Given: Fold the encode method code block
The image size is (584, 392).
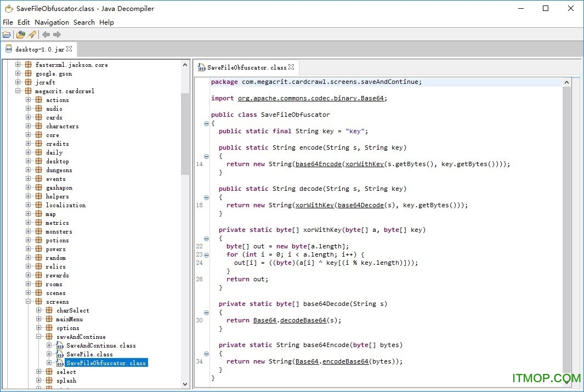Looking at the screenshot, I should click(x=206, y=156).
